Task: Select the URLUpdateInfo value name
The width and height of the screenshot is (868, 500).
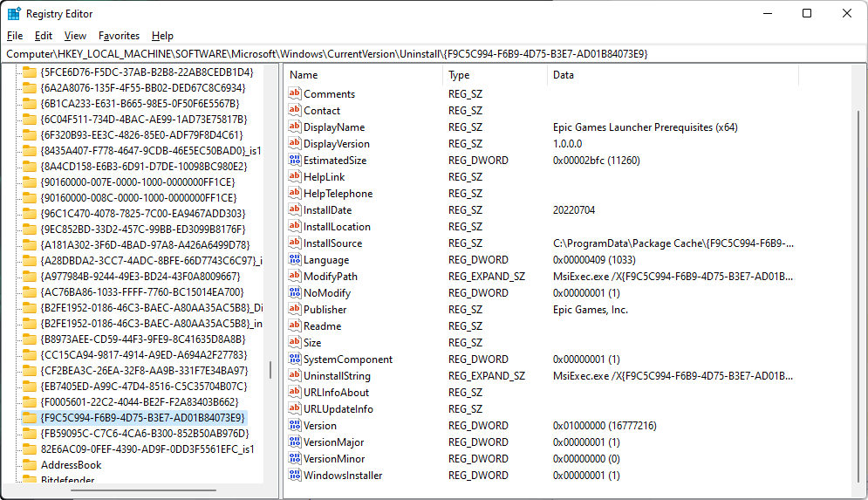Action: 338,409
